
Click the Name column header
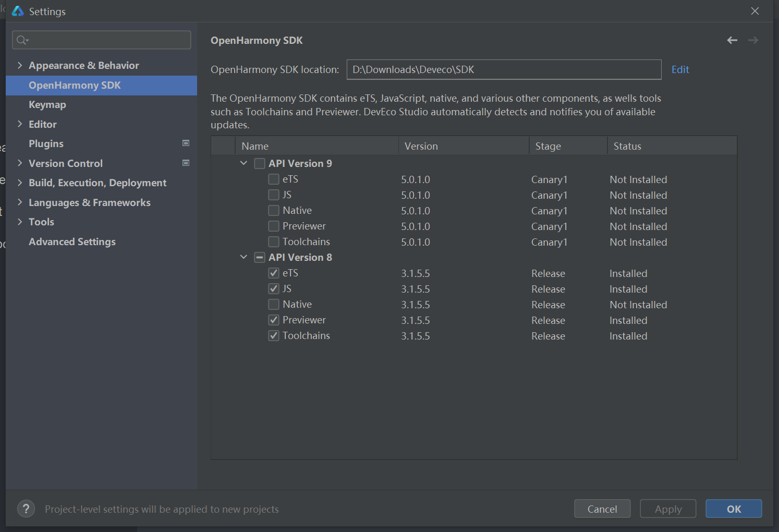tap(317, 146)
